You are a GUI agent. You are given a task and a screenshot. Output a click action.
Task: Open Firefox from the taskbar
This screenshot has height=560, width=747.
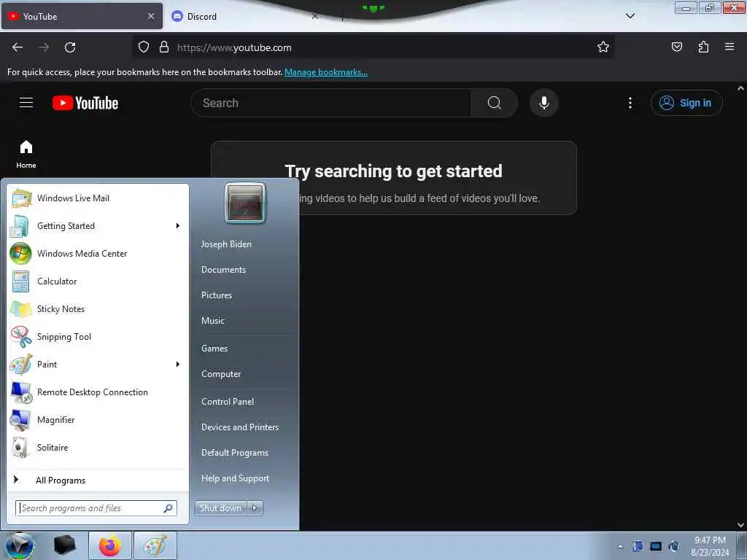(110, 545)
